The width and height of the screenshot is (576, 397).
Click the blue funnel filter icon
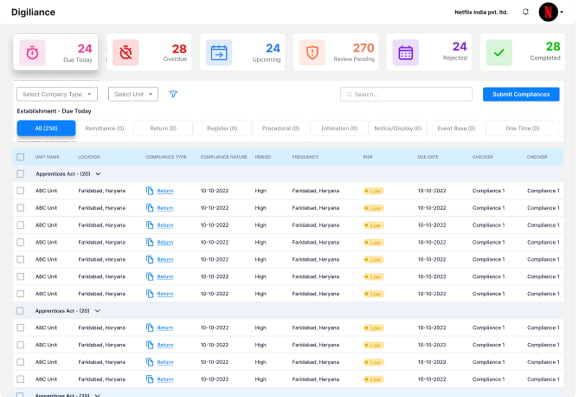point(173,94)
